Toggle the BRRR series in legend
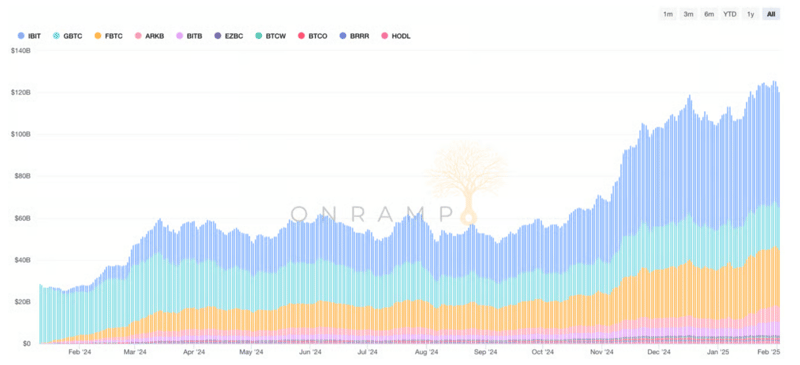 point(354,36)
